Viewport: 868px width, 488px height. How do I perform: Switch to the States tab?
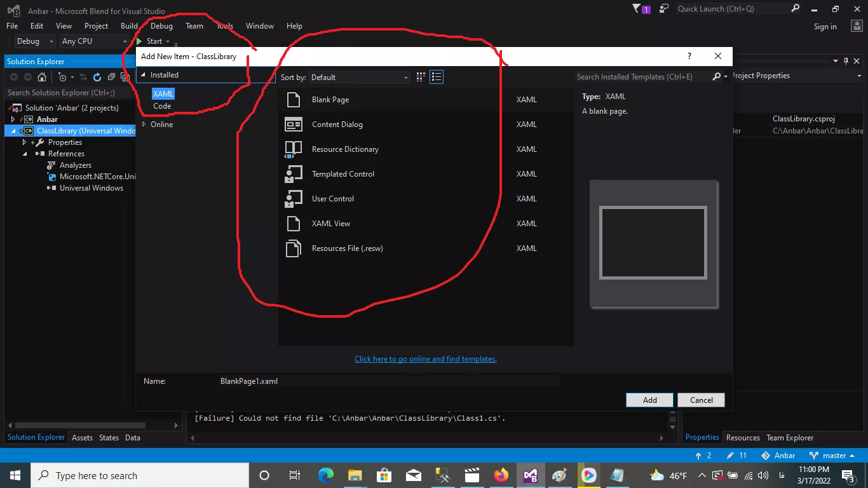tap(109, 438)
